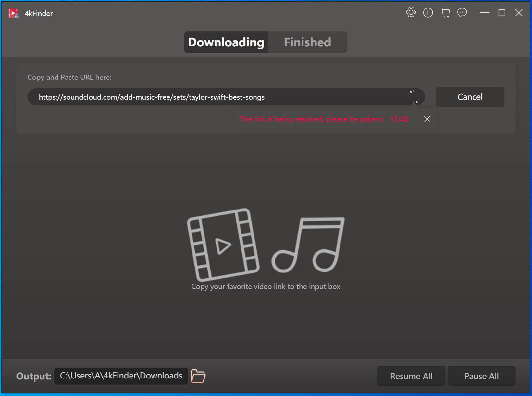Click the output path field
This screenshot has height=396, width=532.
coord(121,376)
